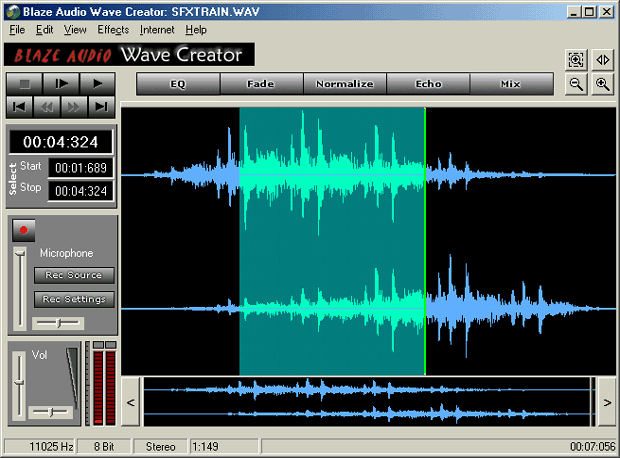620x458 pixels.
Task: Click the horizontal volume balance slider
Action: point(51,412)
